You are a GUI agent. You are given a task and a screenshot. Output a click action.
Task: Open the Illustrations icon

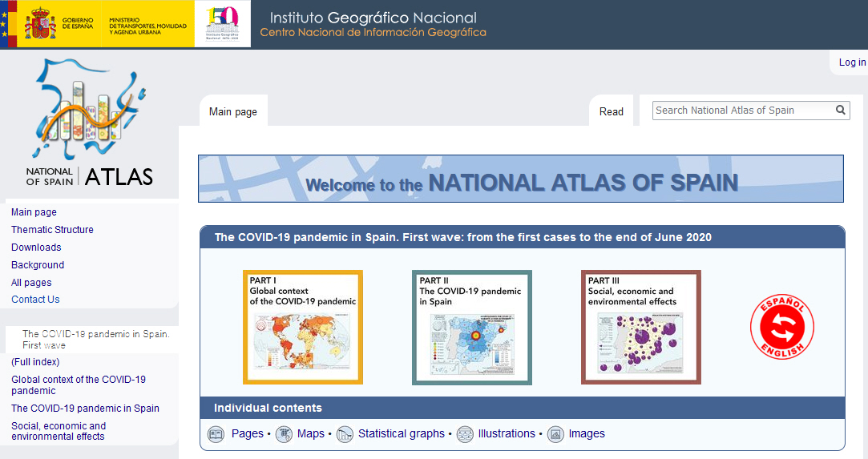click(x=465, y=434)
